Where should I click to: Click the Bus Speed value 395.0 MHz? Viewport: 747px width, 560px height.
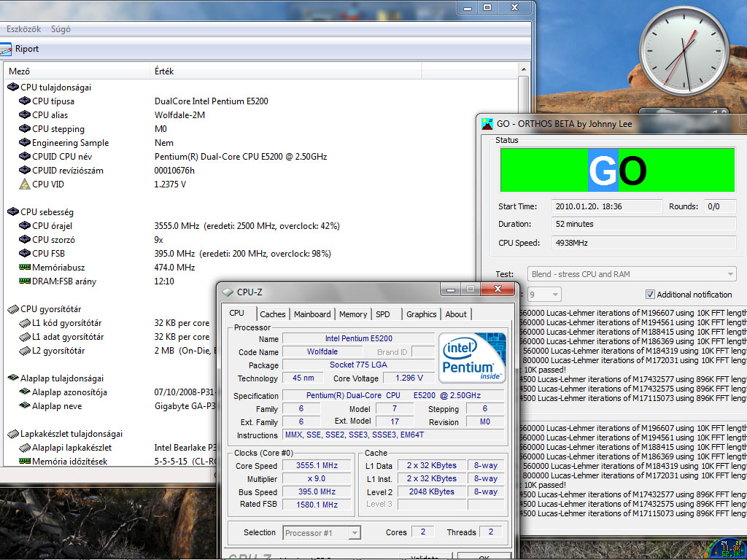point(317,491)
